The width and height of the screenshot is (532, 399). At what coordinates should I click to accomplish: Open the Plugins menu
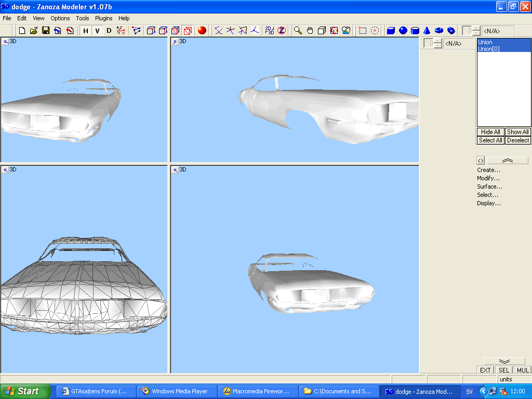(103, 18)
